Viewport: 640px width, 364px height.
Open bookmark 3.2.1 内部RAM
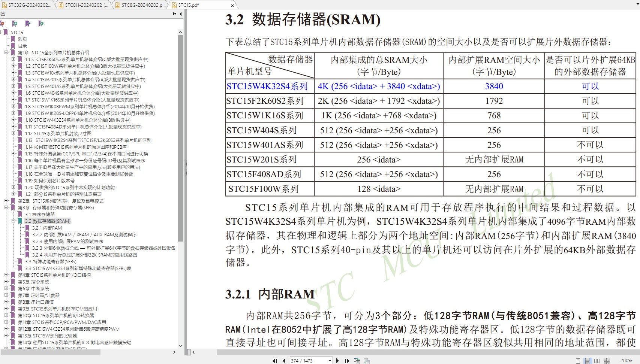coord(47,228)
